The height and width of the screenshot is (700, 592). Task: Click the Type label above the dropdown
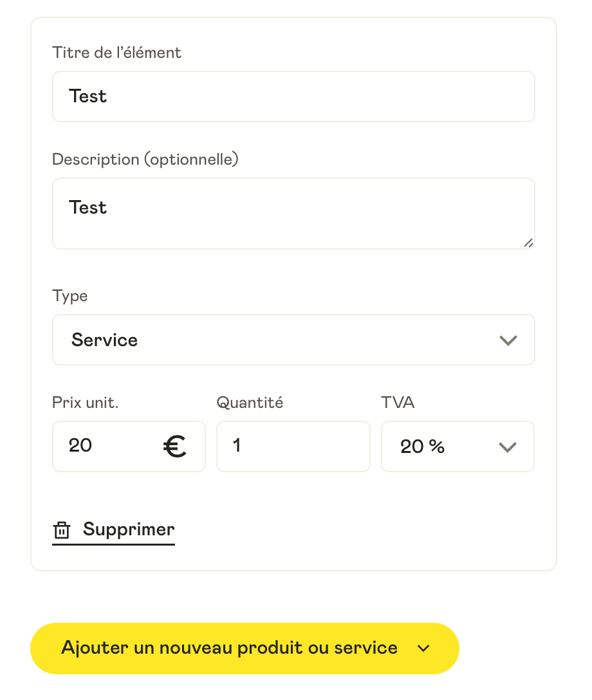pyautogui.click(x=69, y=296)
